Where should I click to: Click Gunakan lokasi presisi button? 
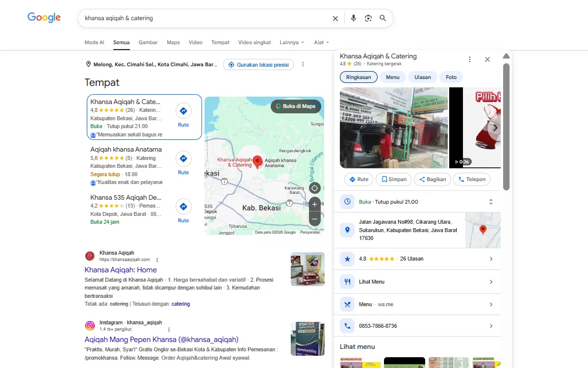pos(258,64)
